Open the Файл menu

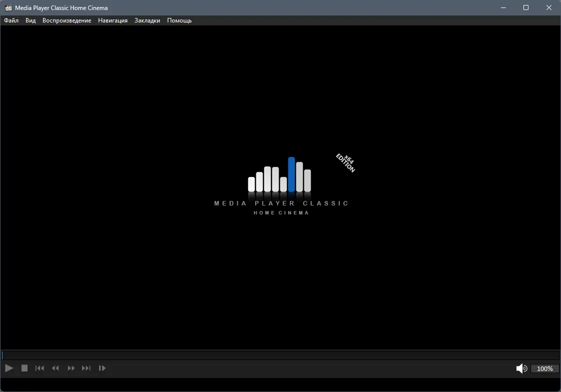point(11,20)
